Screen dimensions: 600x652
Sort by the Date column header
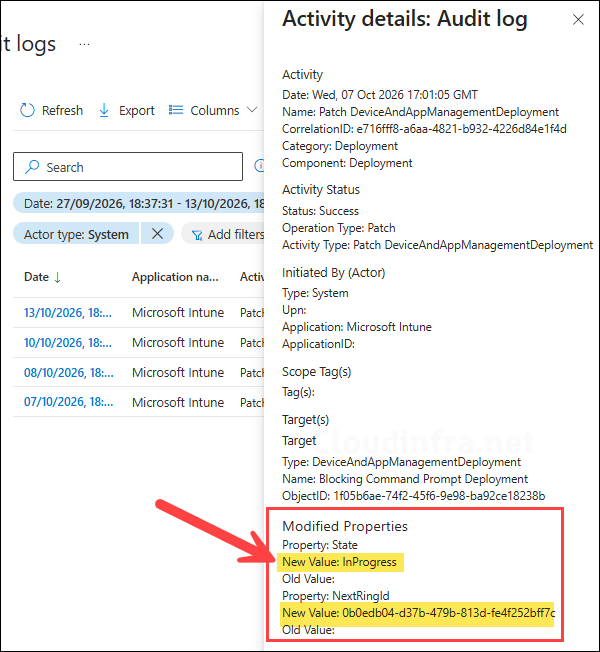click(x=36, y=277)
